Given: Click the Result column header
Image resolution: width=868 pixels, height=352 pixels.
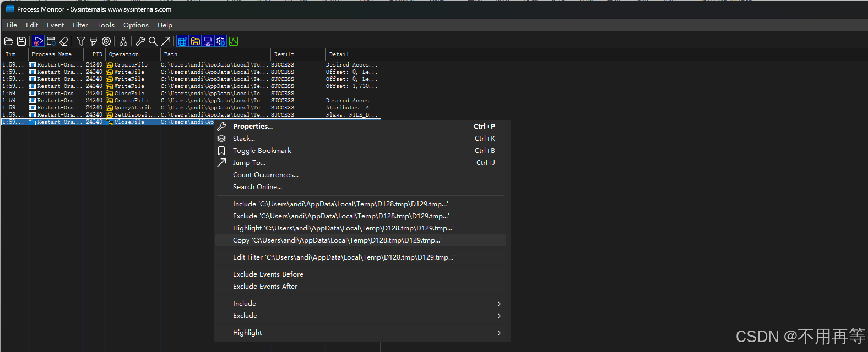Looking at the screenshot, I should (x=298, y=54).
